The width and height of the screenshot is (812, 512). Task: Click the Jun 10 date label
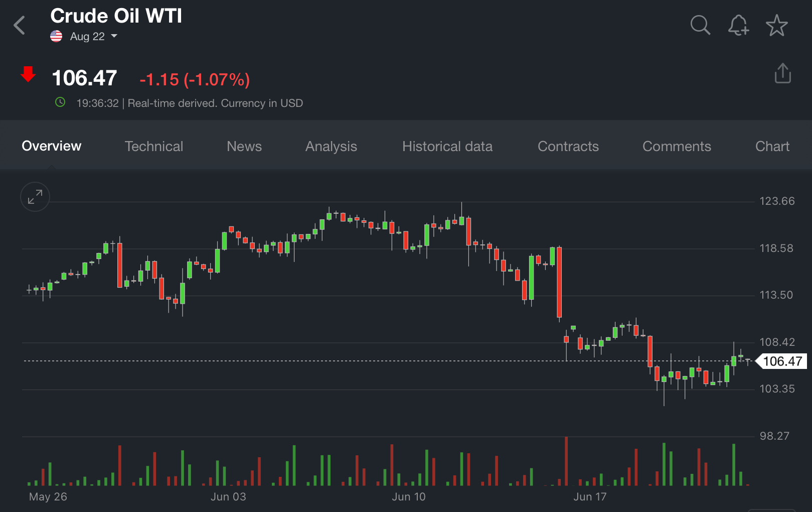409,497
